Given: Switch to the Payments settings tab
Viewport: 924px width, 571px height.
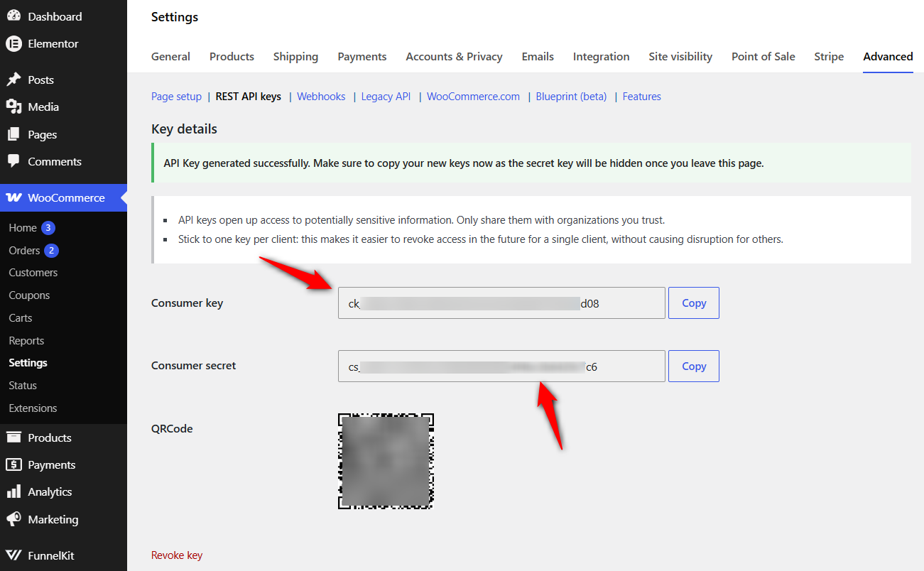Looking at the screenshot, I should [362, 56].
